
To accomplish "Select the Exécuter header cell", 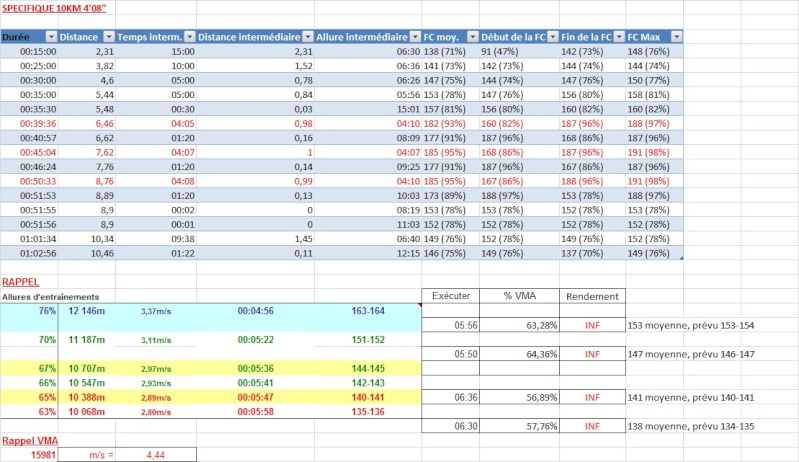I will (x=450, y=296).
